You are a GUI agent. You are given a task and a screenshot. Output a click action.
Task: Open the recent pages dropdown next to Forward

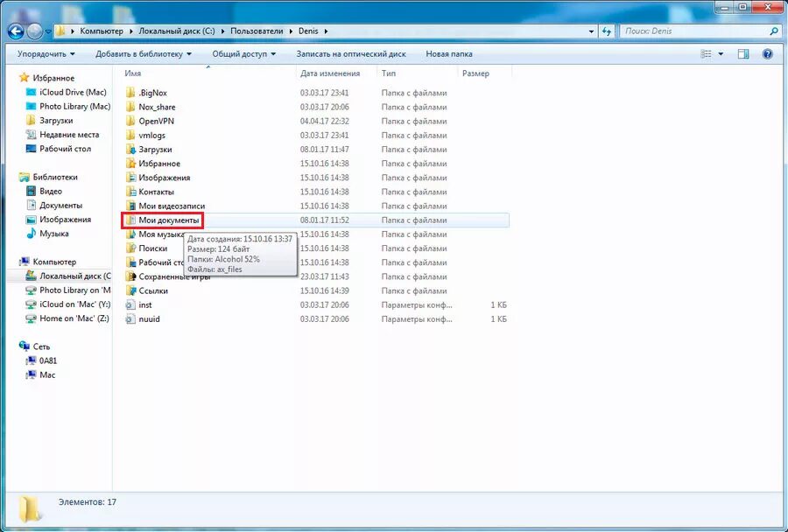click(x=48, y=31)
